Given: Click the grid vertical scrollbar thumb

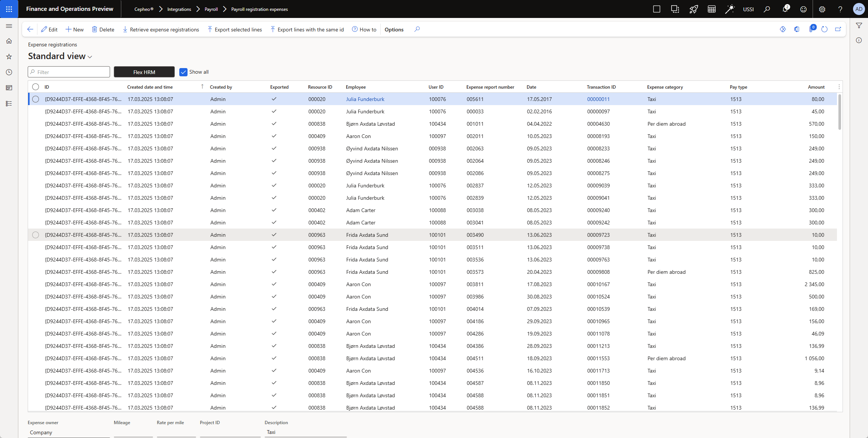Looking at the screenshot, I should pos(840,112).
